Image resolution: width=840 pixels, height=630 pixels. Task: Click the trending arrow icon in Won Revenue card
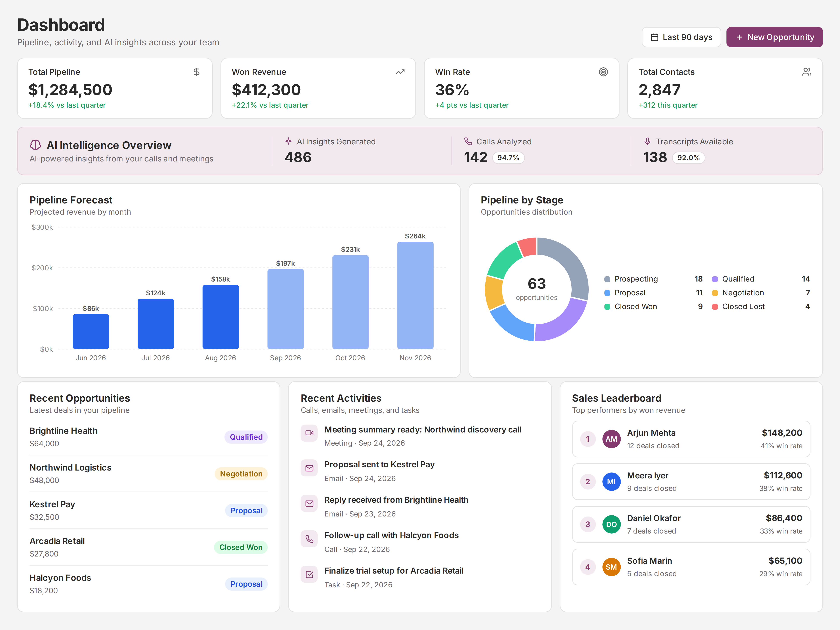point(400,72)
